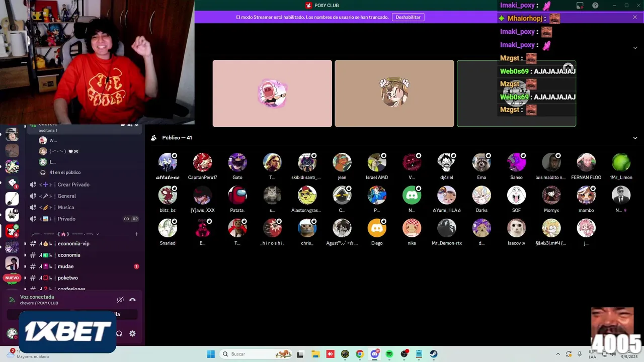The width and height of the screenshot is (644, 362).
Task: Open Steam from the taskbar
Action: tap(434, 354)
